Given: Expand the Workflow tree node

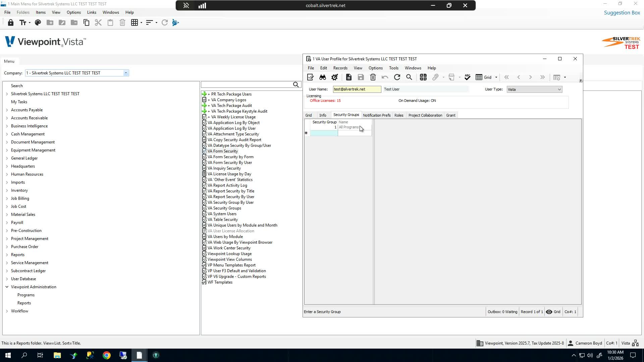Looking at the screenshot, I should pos(7,311).
